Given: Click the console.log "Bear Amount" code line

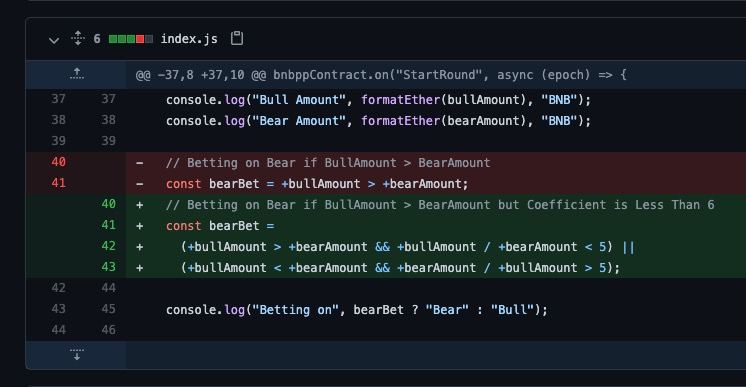Looking at the screenshot, I should pos(378,121).
